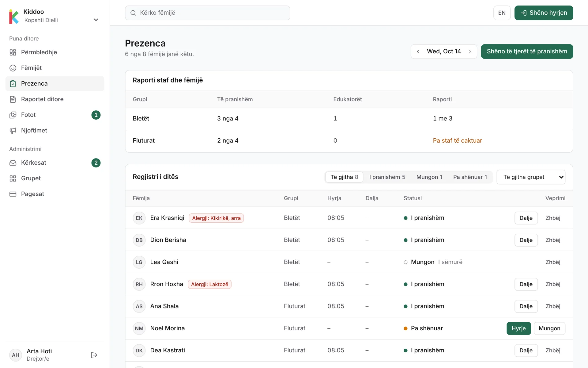588x368 pixels.
Task: Filter by I pranishëm 5 tab
Action: pyautogui.click(x=387, y=177)
